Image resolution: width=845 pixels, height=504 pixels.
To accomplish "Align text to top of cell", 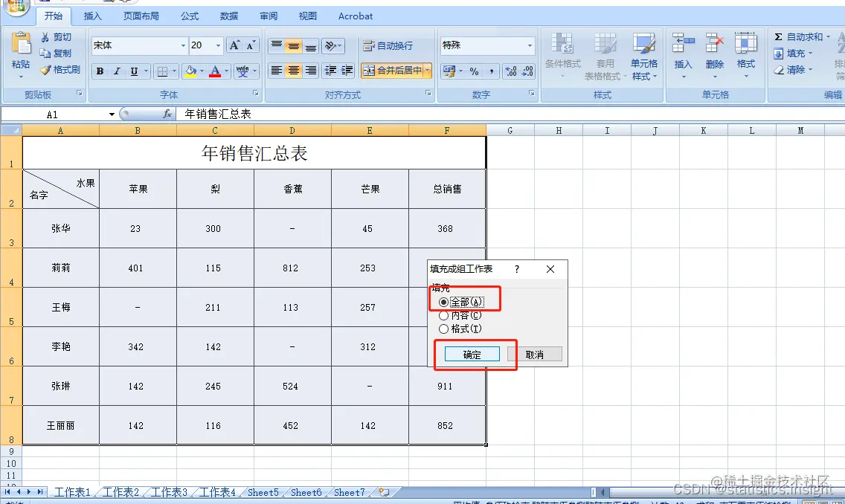I will coord(277,46).
